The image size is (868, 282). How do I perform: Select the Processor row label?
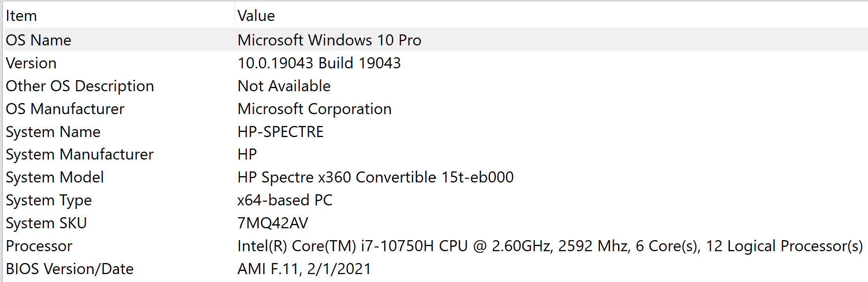(x=39, y=246)
